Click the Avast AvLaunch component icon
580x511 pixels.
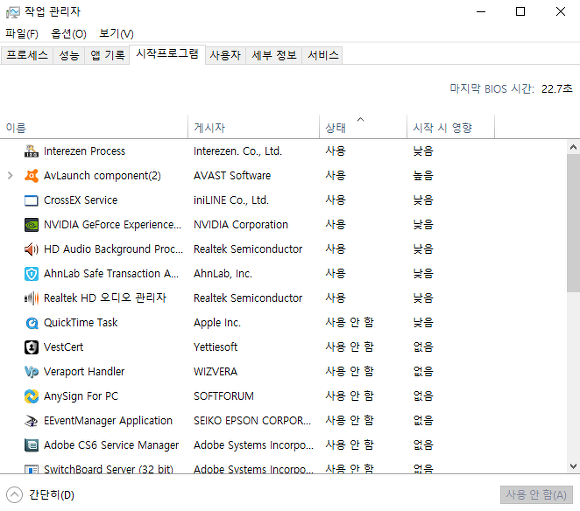[31, 175]
